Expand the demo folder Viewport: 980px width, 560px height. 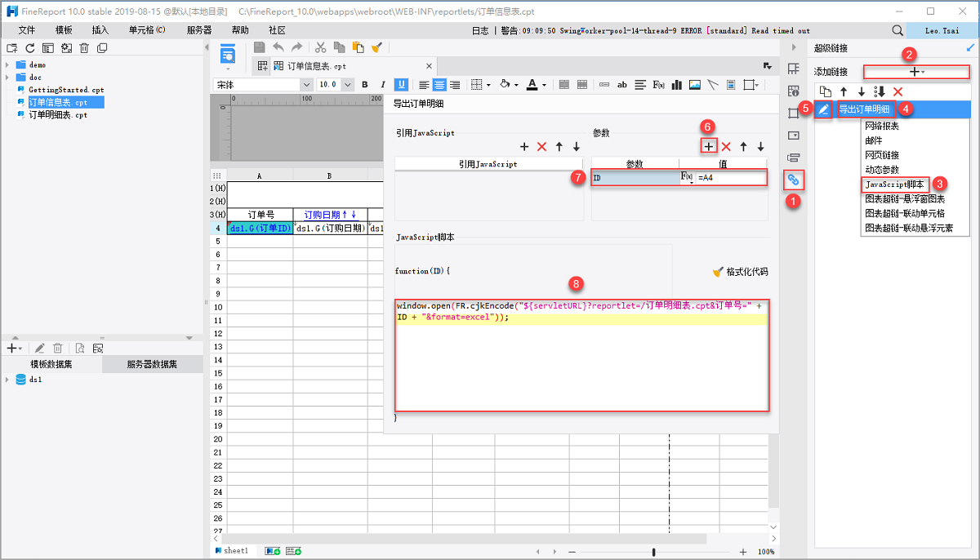click(7, 64)
